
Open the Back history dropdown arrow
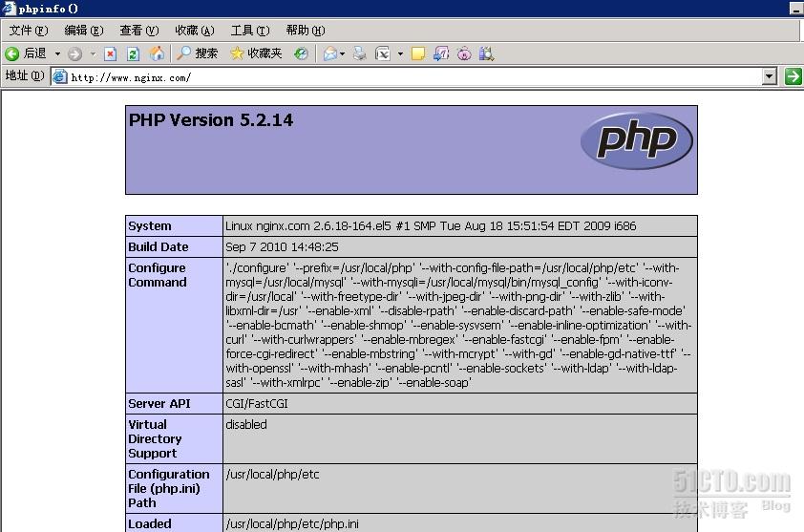[57, 53]
